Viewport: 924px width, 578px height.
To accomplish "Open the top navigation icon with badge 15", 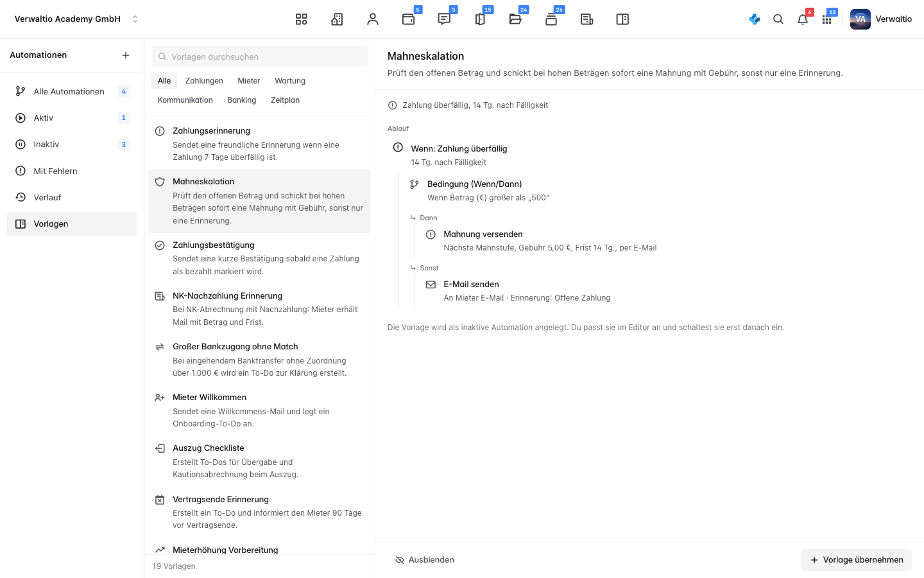I will pyautogui.click(x=480, y=19).
